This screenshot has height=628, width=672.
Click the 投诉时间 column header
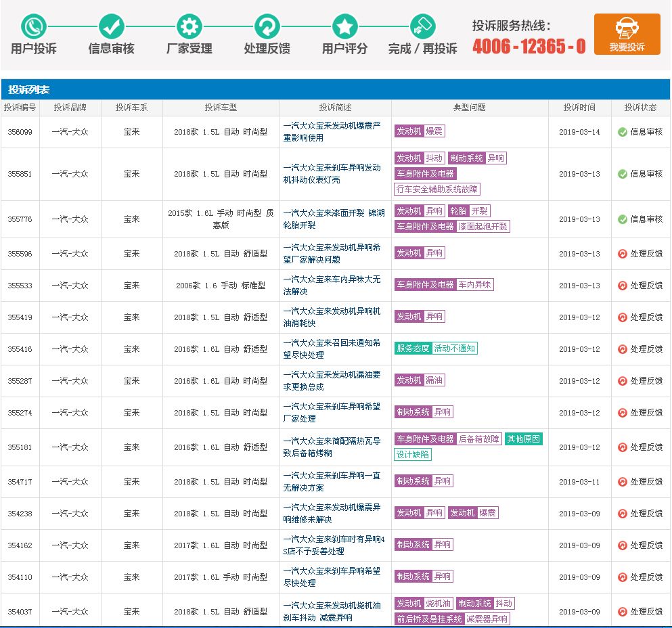[x=580, y=108]
